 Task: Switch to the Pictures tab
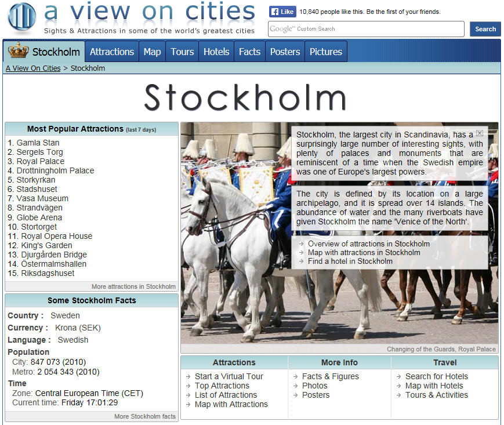[326, 52]
